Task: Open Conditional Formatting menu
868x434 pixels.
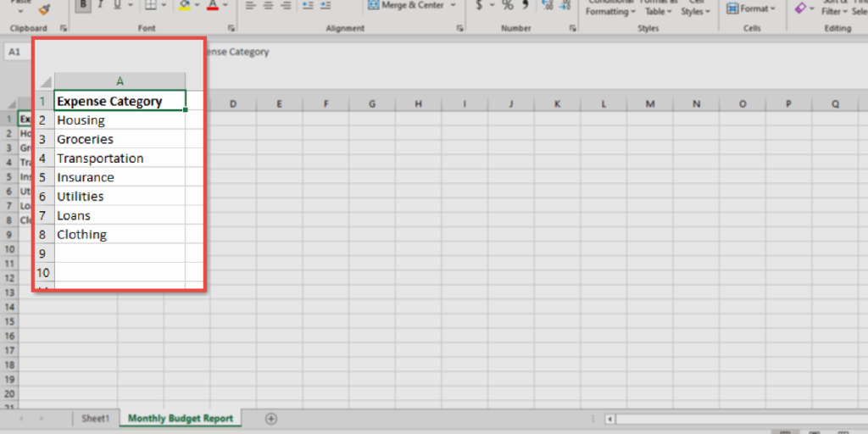Action: (x=610, y=7)
